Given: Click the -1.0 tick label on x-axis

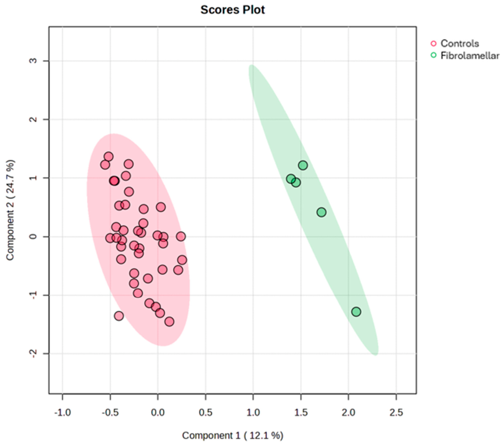Looking at the screenshot, I should tap(63, 413).
